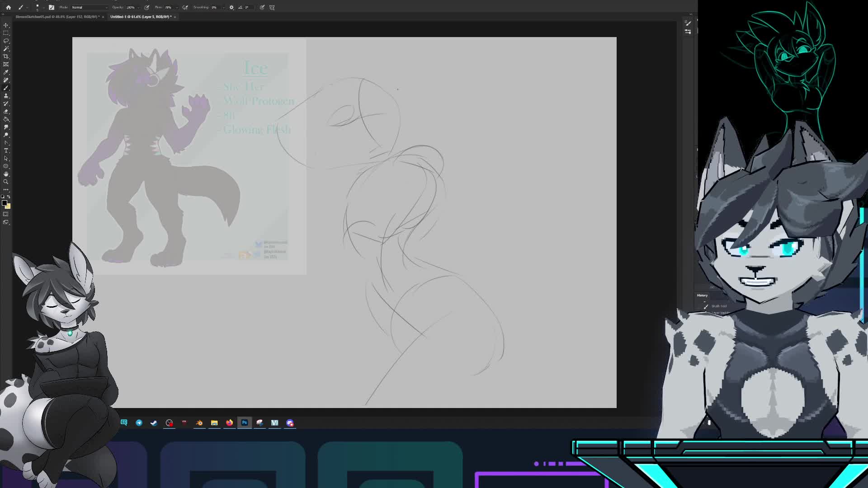Open the History panel tab
This screenshot has width=868, height=488.
pos(702,295)
